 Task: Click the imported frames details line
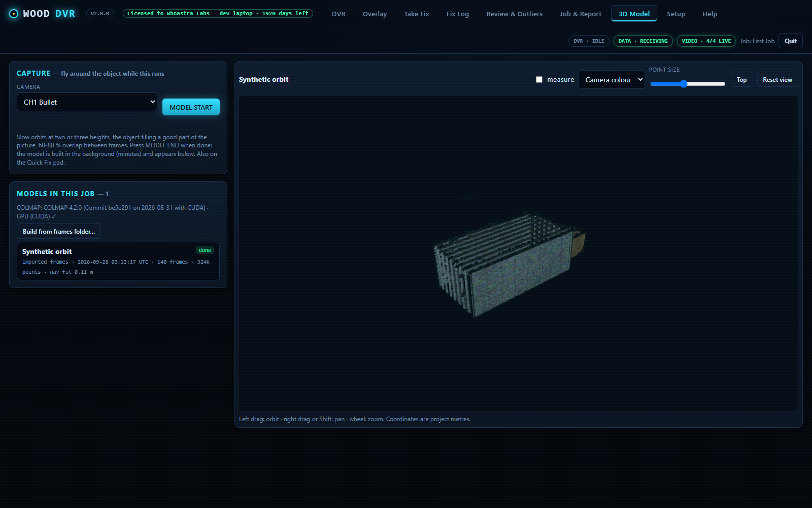click(x=116, y=267)
